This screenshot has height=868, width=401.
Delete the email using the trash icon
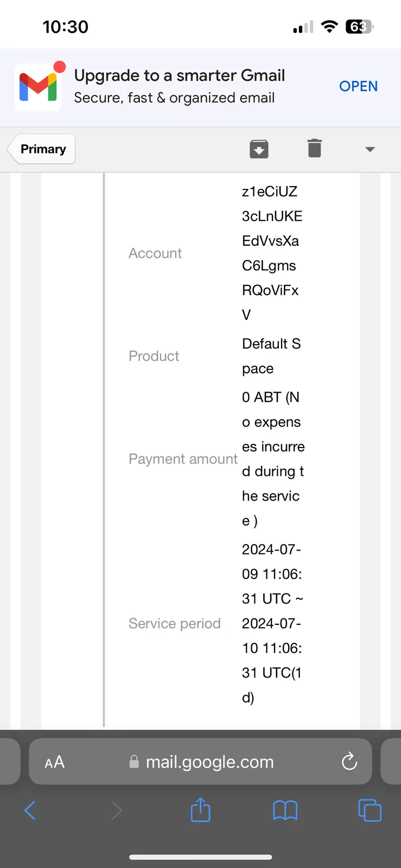314,148
